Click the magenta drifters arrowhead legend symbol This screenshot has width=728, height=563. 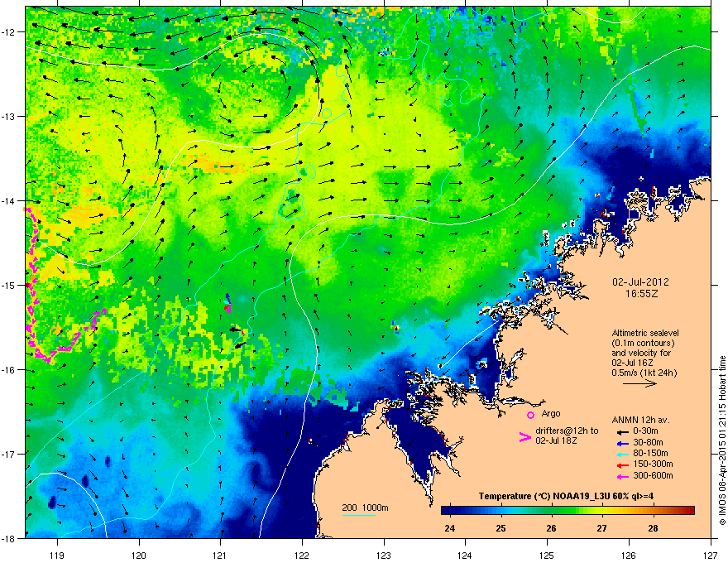525,437
